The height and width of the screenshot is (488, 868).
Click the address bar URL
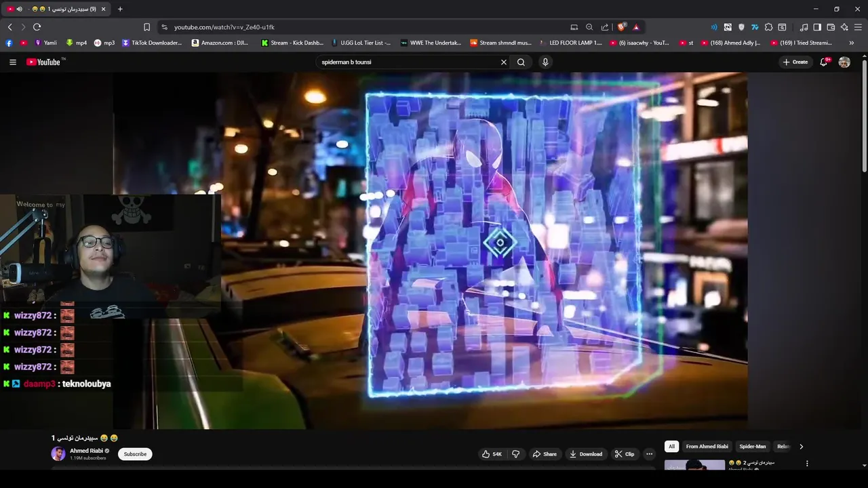point(224,27)
